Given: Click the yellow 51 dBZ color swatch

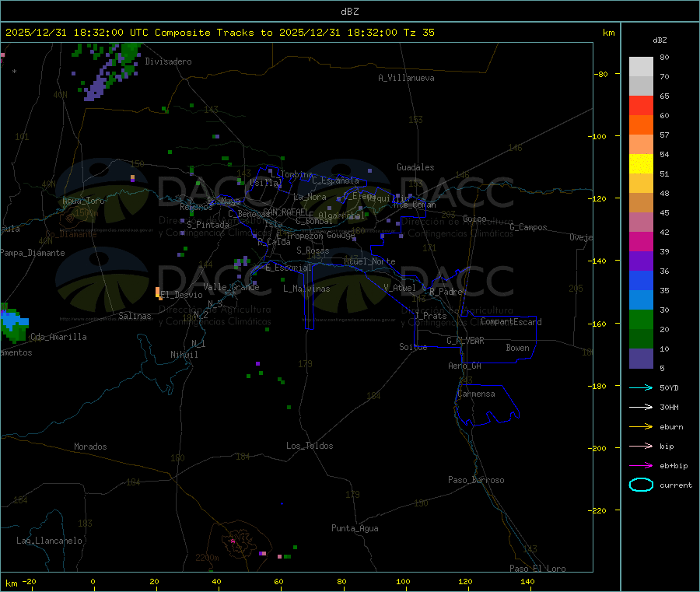Looking at the screenshot, I should 641,164.
